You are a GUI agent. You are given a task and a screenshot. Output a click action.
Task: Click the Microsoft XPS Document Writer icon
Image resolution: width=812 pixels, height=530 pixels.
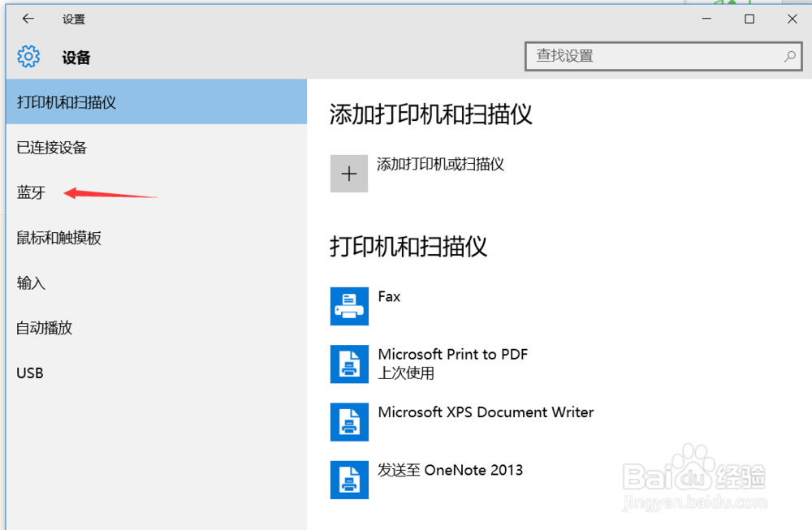pos(348,422)
